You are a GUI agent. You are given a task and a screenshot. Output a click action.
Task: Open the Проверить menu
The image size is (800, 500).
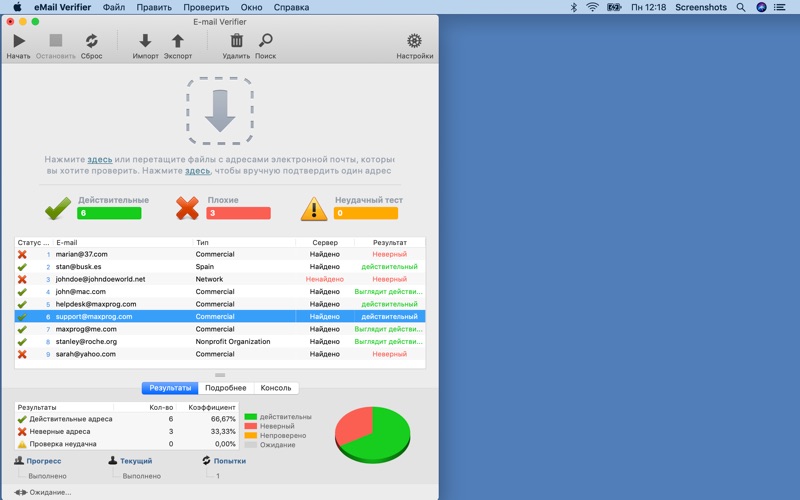click(206, 7)
